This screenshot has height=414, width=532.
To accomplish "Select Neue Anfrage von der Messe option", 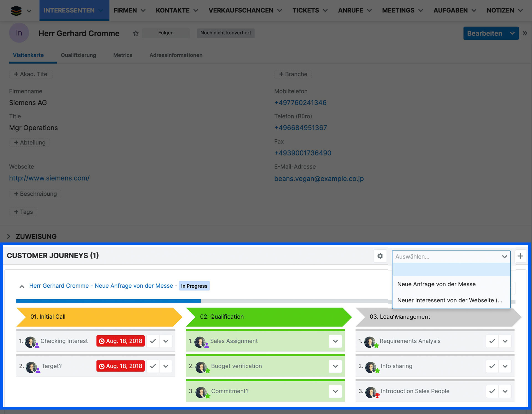I will tap(436, 284).
